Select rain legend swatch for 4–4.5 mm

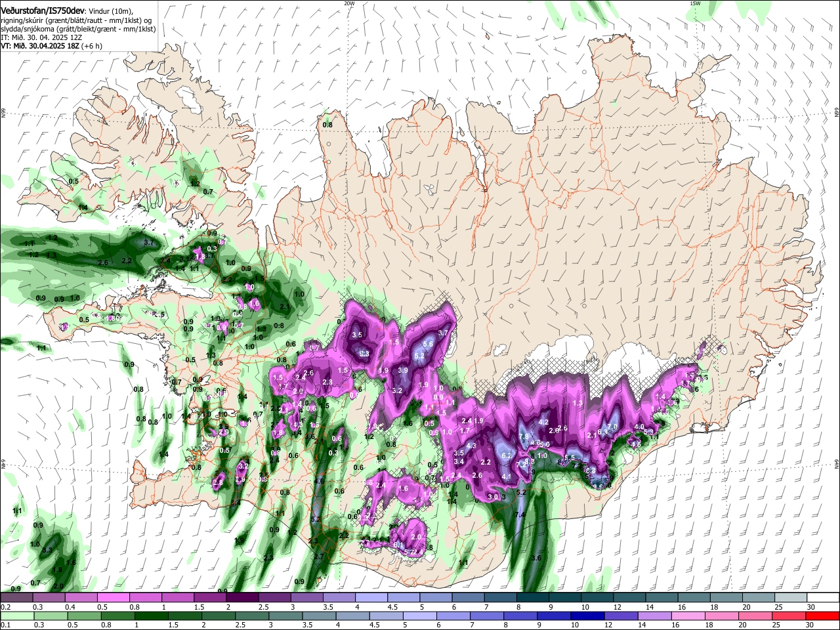(353, 616)
